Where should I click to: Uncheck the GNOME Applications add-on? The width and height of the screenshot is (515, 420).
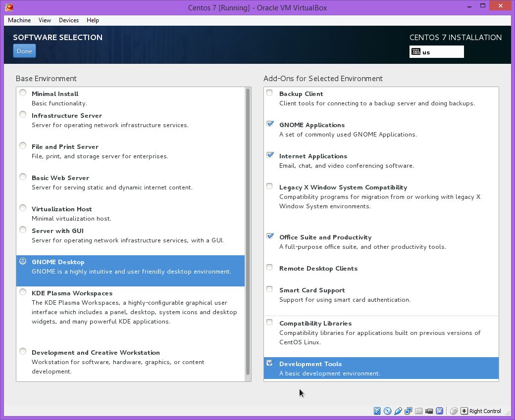[270, 124]
